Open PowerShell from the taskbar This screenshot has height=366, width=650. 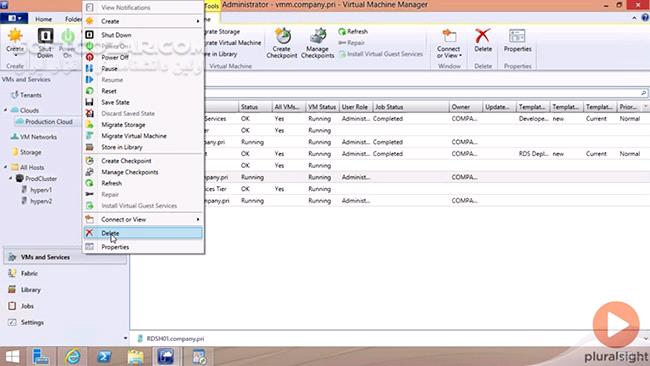pos(104,356)
